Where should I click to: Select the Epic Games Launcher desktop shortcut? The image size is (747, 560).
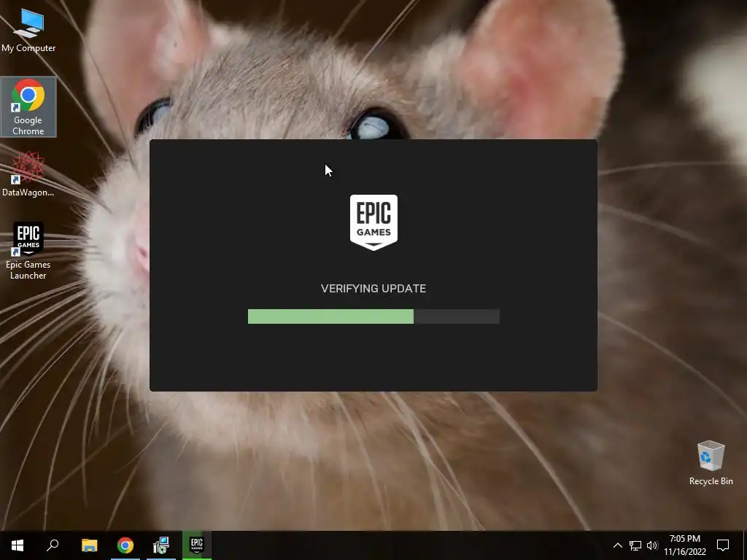click(28, 251)
